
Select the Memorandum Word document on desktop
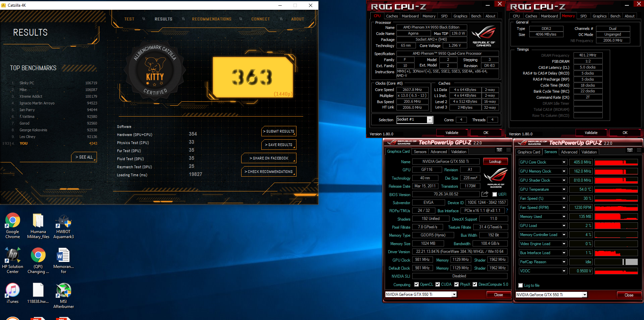[x=63, y=261]
